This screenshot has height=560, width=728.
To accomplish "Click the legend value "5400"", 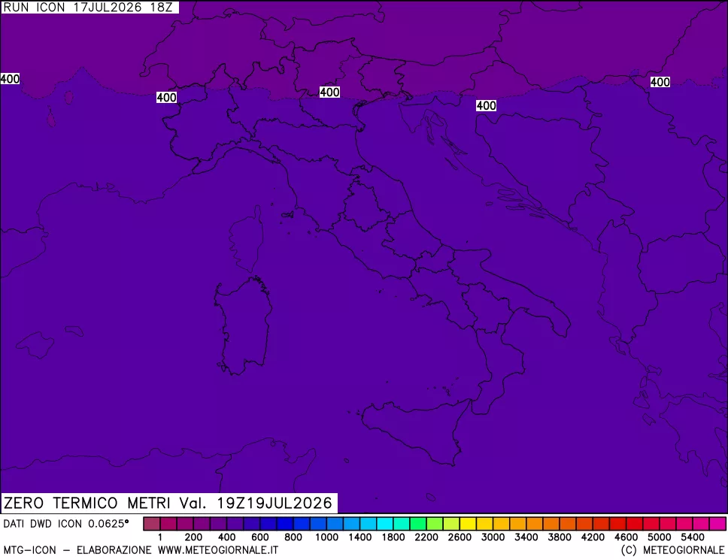I will [693, 537].
